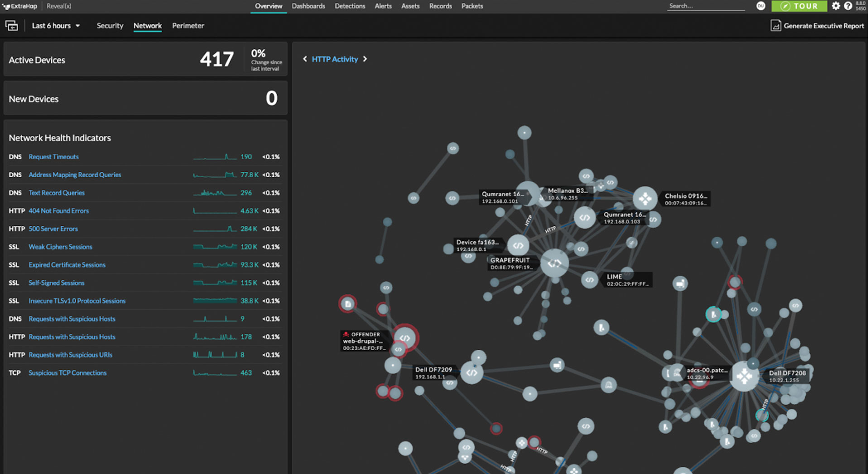Image resolution: width=868 pixels, height=474 pixels.
Task: Open Self-Signed Sessions link
Action: point(57,283)
